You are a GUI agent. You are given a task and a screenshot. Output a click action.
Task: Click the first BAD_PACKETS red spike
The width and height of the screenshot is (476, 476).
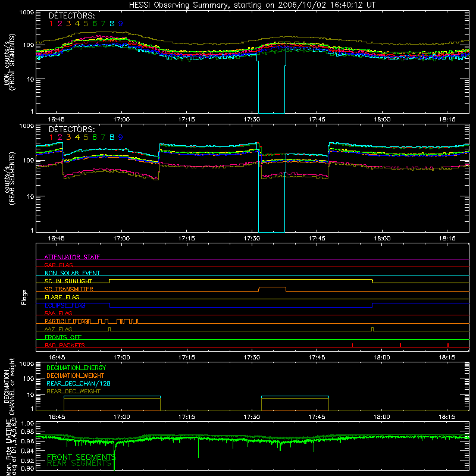[x=352, y=345]
